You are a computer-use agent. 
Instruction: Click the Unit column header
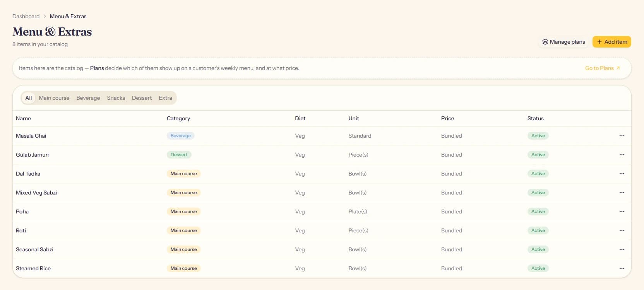coord(354,118)
